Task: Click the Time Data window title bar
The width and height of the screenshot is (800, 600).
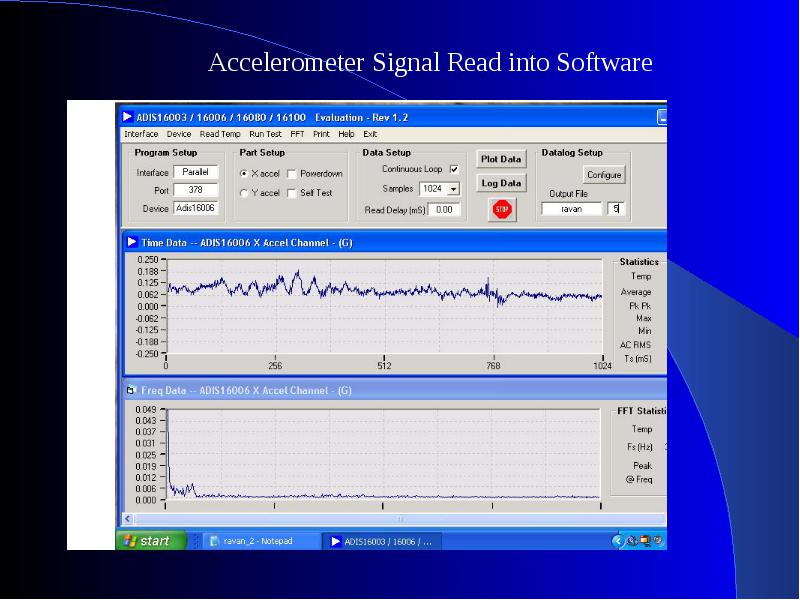Action: click(395, 242)
